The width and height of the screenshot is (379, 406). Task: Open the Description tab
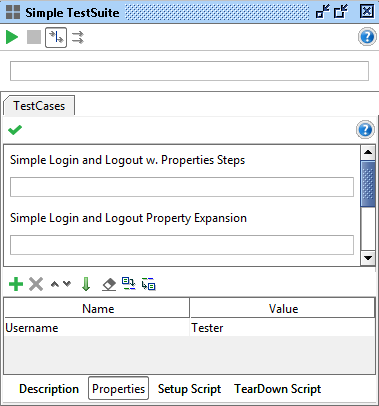[x=49, y=389]
